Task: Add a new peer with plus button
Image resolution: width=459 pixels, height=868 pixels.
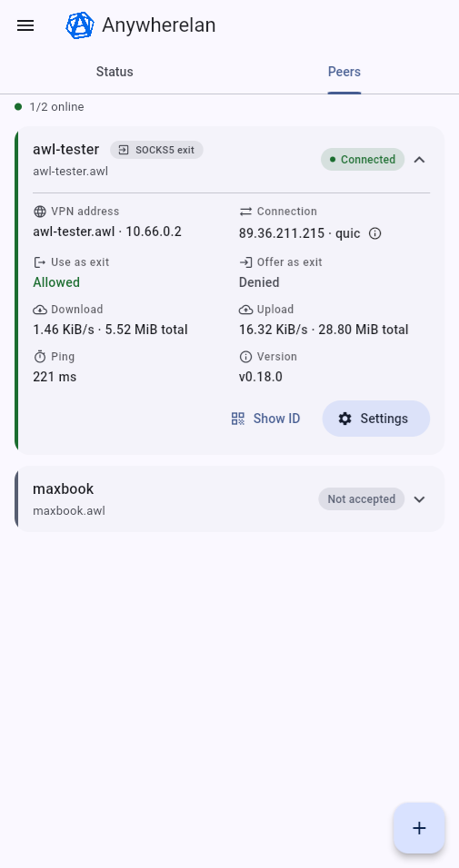Action: coord(419,828)
